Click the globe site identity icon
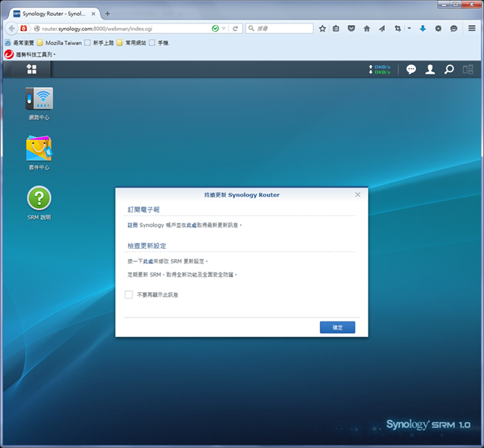Viewport: 484px width, 448px height. 37,29
